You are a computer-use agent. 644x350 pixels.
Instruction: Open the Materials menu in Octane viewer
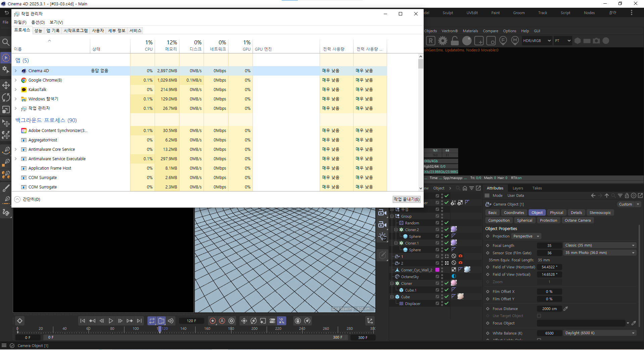click(470, 31)
